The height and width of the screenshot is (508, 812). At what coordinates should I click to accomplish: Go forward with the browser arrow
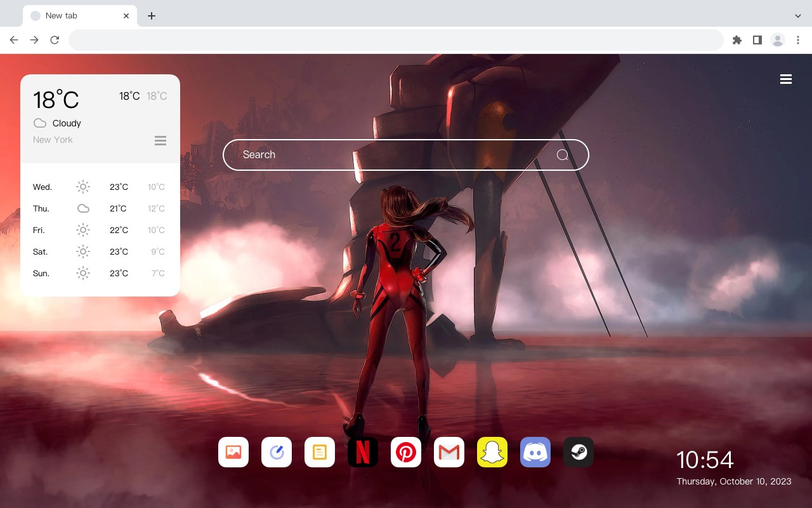[34, 40]
